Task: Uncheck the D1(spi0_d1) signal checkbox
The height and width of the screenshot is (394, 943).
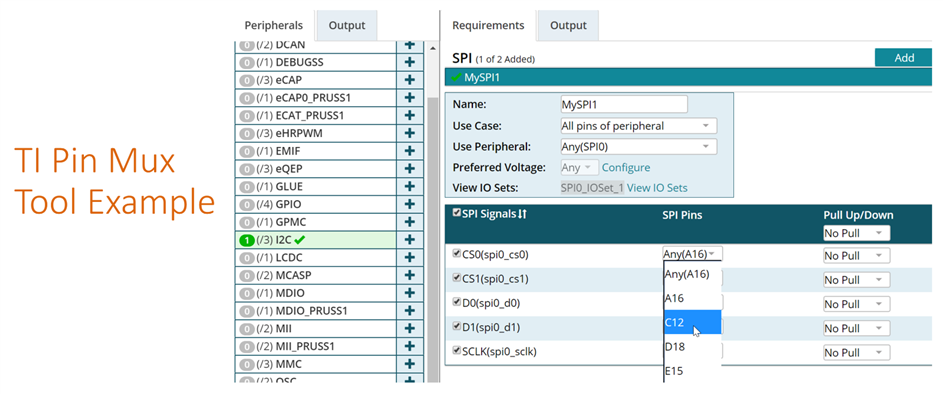Action: tap(456, 327)
